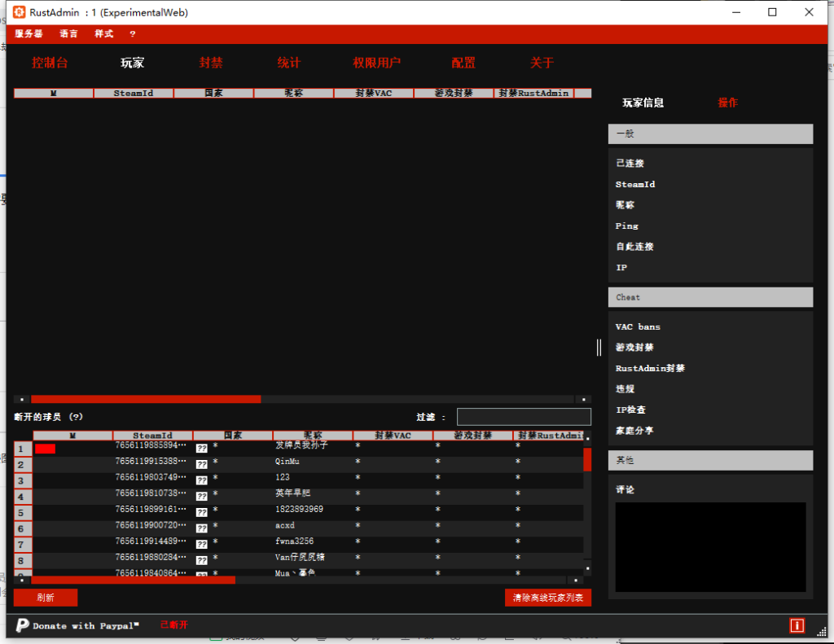Screen dimensions: 834x644
Task: Click the splitter handle beside the info panel
Action: pos(599,348)
